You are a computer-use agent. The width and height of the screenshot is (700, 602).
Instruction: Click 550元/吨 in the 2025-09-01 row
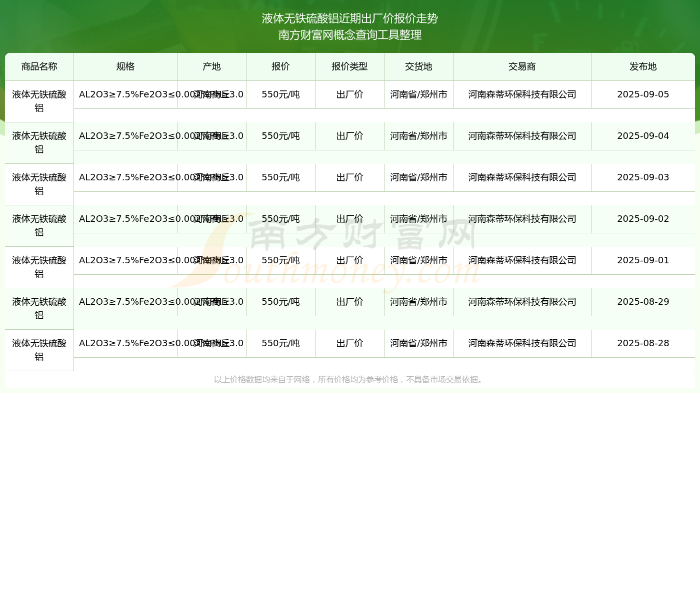pyautogui.click(x=280, y=260)
